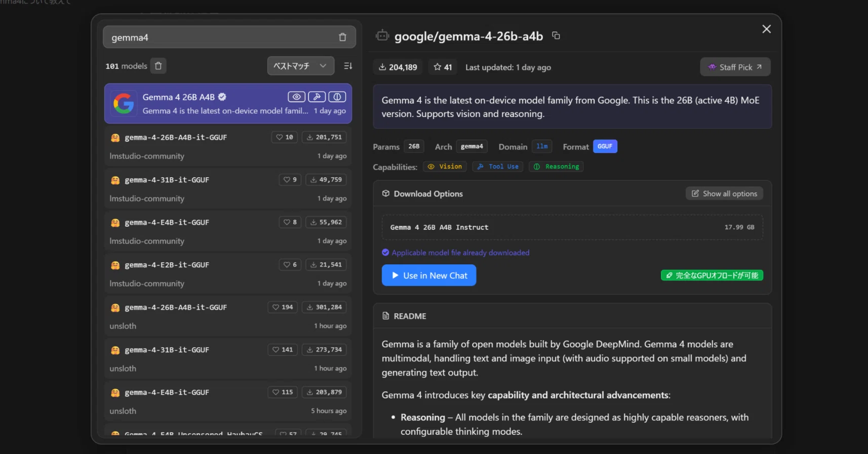The image size is (868, 454).
Task: Click the GGUF format badge
Action: (x=605, y=146)
